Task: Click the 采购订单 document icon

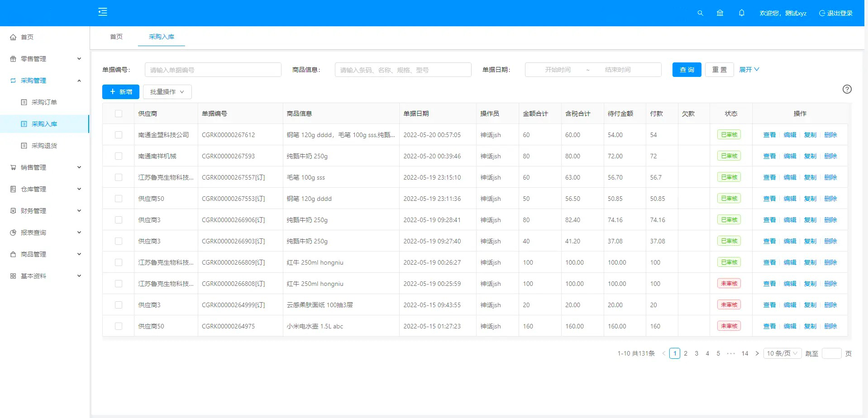Action: [x=24, y=102]
